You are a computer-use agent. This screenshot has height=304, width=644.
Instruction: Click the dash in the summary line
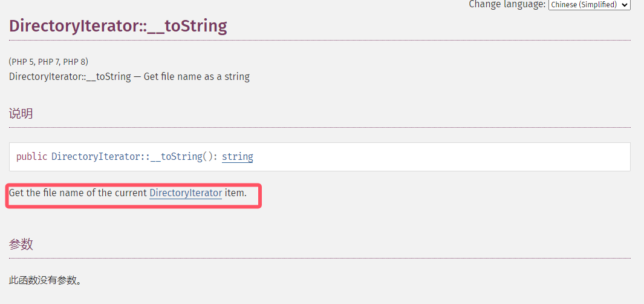click(x=137, y=77)
